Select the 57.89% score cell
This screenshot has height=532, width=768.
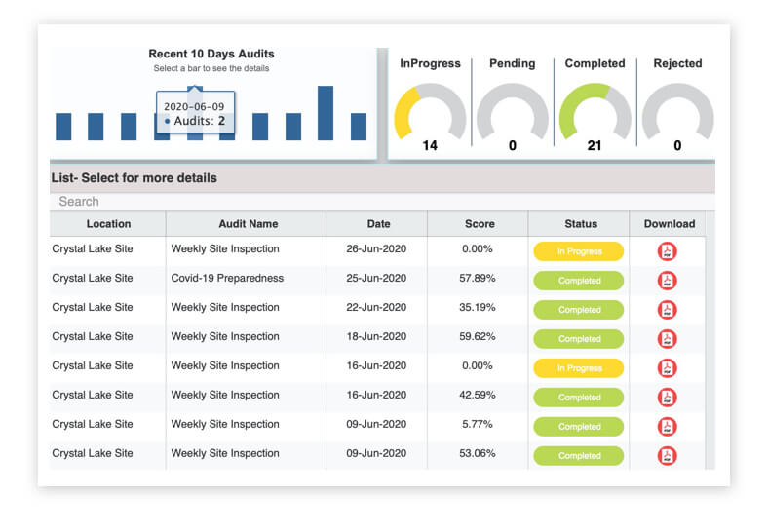pos(477,278)
